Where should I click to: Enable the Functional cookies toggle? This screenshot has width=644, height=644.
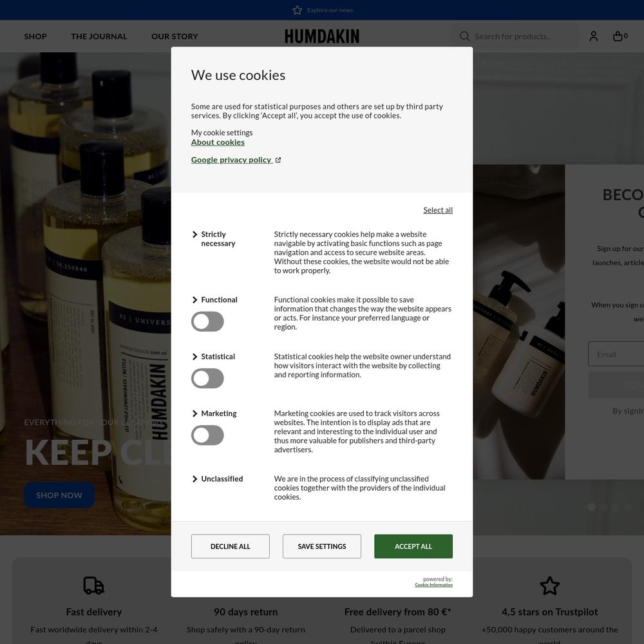pyautogui.click(x=207, y=321)
